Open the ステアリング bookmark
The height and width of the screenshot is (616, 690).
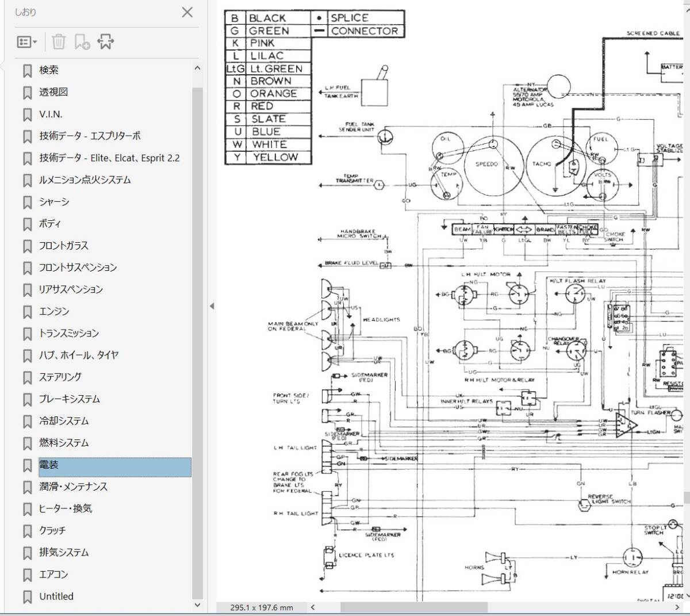tap(60, 377)
